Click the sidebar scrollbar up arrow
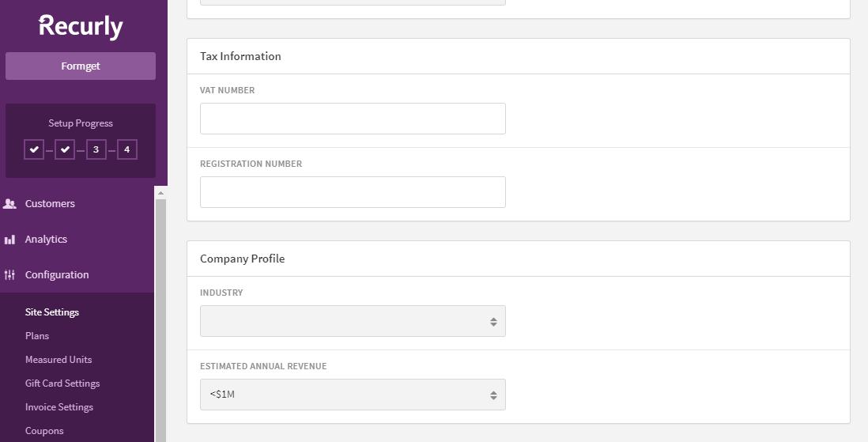Viewport: 868px width, 442px height. coord(161,192)
